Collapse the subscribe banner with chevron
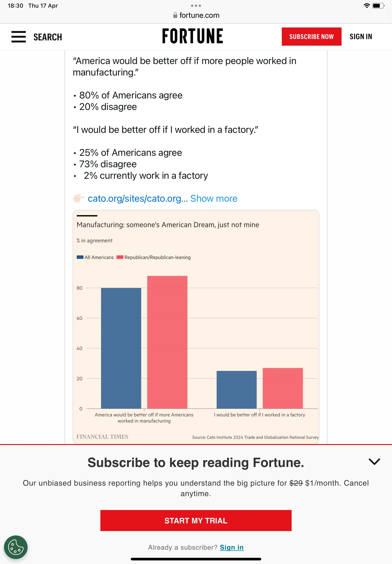The image size is (392, 564). point(374,461)
